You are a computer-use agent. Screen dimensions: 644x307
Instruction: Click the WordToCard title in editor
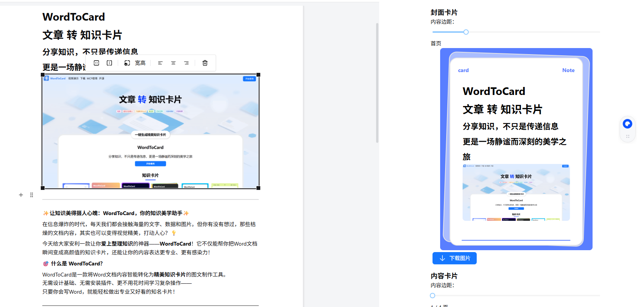pos(74,17)
